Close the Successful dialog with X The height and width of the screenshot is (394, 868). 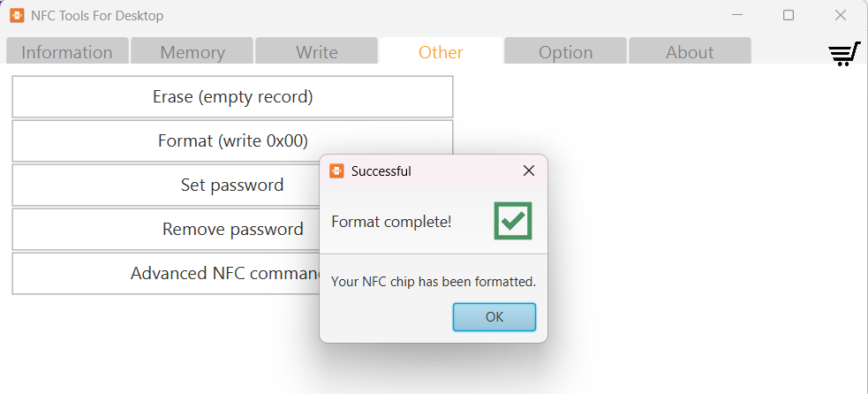point(528,171)
